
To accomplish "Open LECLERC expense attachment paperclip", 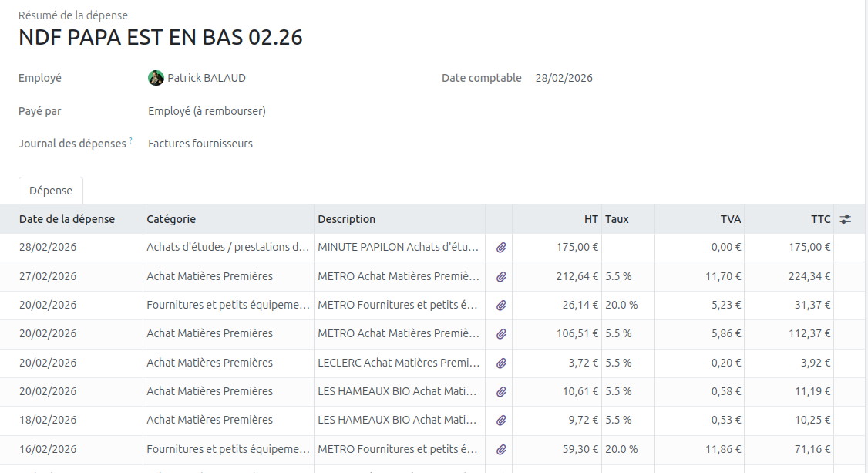I will pos(501,363).
